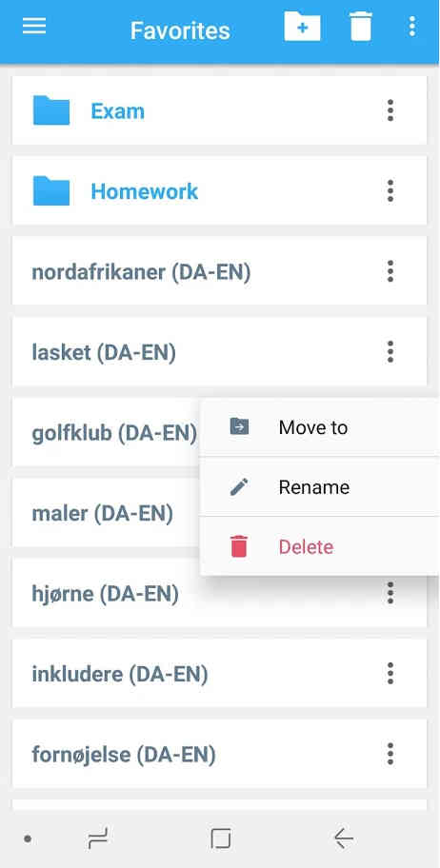Tap the new folder icon
440x868 pixels.
[302, 27]
